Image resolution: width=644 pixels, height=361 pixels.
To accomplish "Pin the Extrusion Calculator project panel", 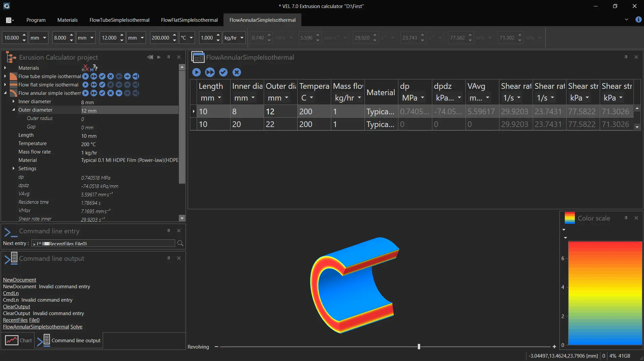I will (x=169, y=57).
